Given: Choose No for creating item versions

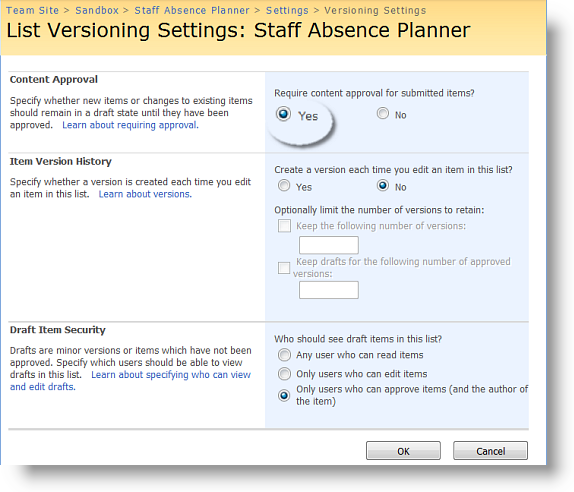Looking at the screenshot, I should point(383,186).
